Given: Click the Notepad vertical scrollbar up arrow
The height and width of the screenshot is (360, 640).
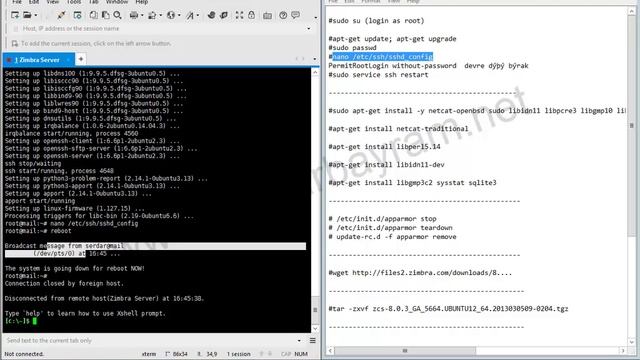Looking at the screenshot, I should [631, 11].
